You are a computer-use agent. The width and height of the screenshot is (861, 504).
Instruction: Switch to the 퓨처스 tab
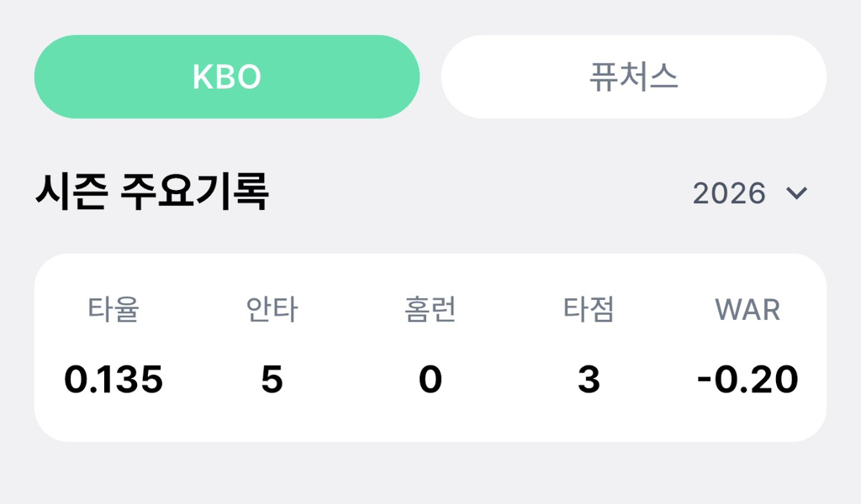(633, 76)
